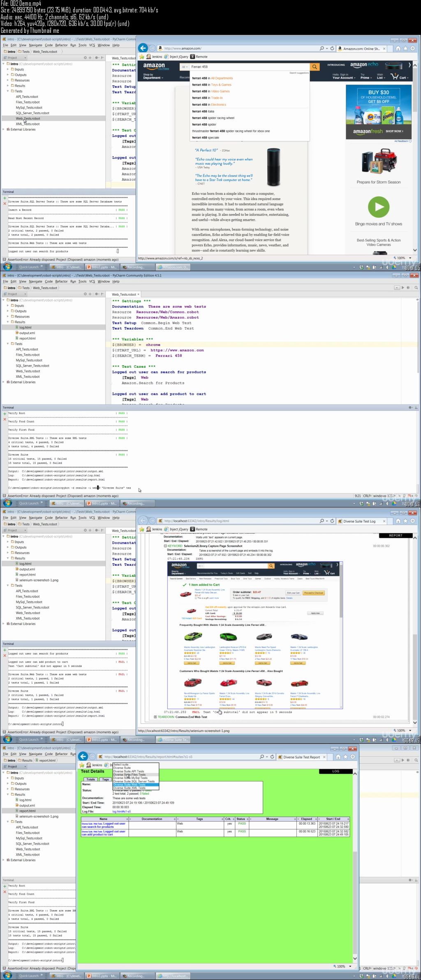Viewport: 421px width, 980px height.
Task: Select the Diverse Suite Test Report browser tab
Action: [x=302, y=757]
